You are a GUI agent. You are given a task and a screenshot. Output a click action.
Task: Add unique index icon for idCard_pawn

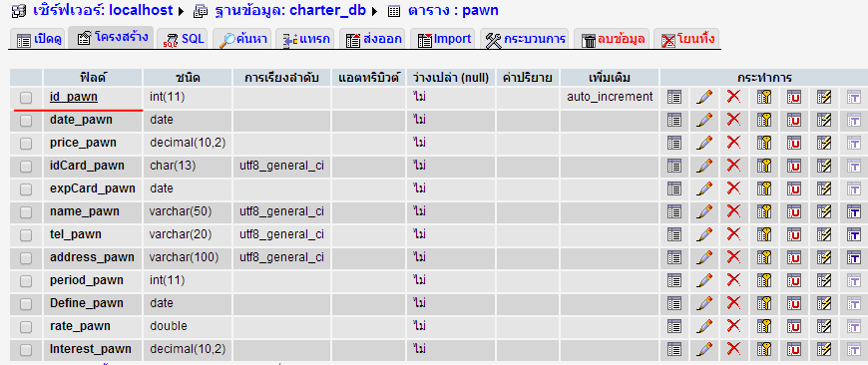coord(794,166)
